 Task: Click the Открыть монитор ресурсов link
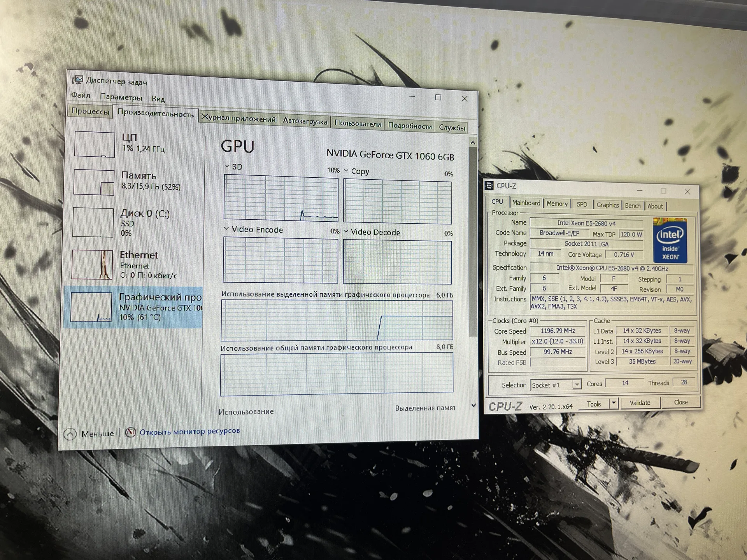pyautogui.click(x=190, y=431)
